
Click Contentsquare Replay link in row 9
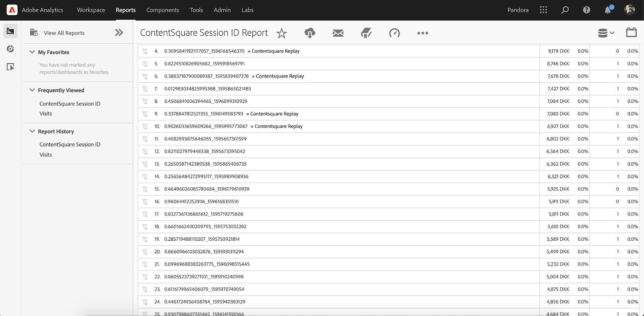click(x=275, y=114)
